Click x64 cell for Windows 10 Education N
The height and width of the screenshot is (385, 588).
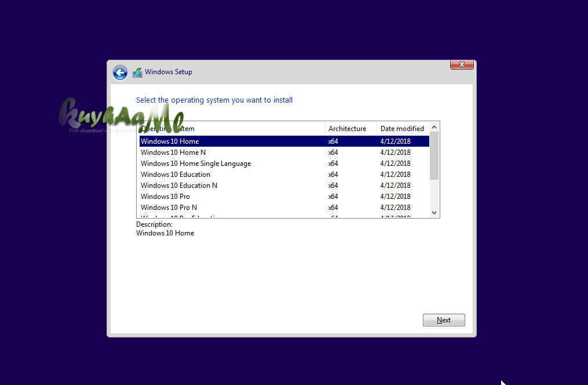tap(333, 186)
